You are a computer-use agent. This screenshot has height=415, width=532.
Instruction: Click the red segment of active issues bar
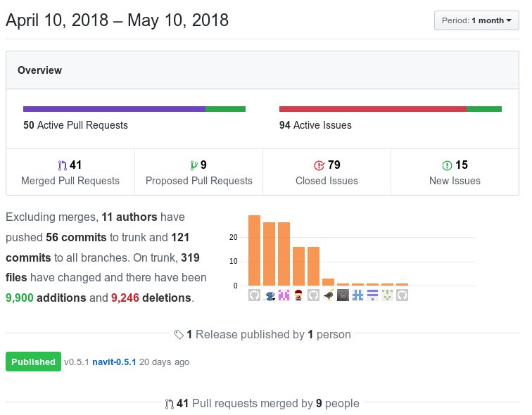coord(373,109)
